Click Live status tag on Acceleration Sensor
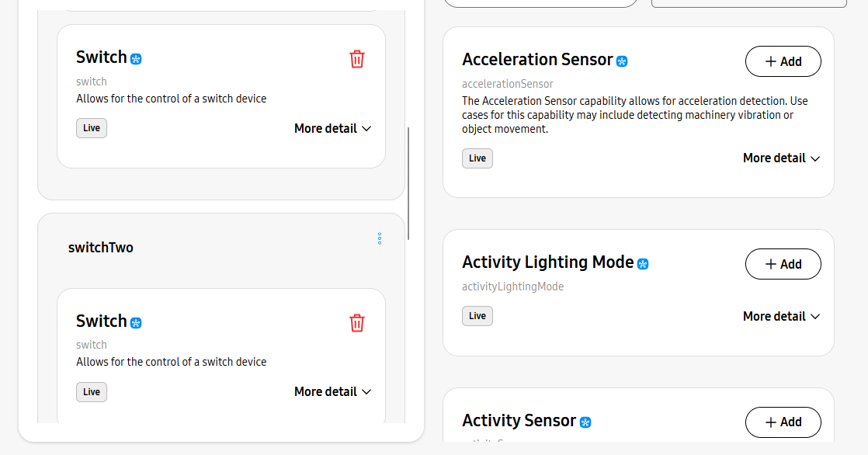868x455 pixels. [x=477, y=158]
